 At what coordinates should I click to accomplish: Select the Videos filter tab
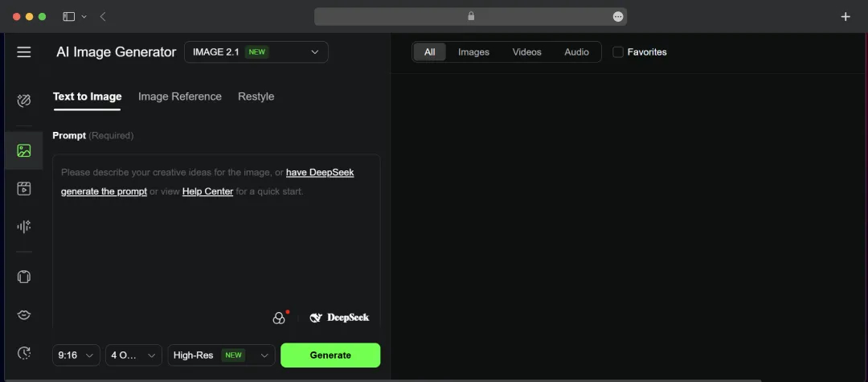tap(527, 52)
